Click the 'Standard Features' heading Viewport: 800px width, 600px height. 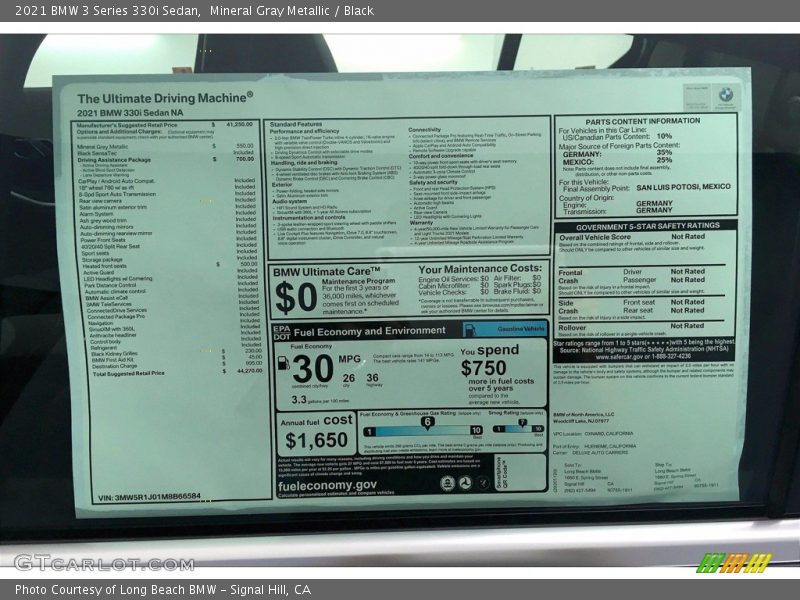(296, 124)
